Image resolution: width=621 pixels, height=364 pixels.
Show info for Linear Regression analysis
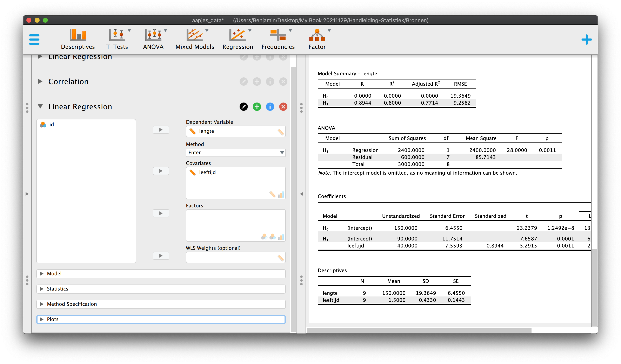click(x=270, y=107)
